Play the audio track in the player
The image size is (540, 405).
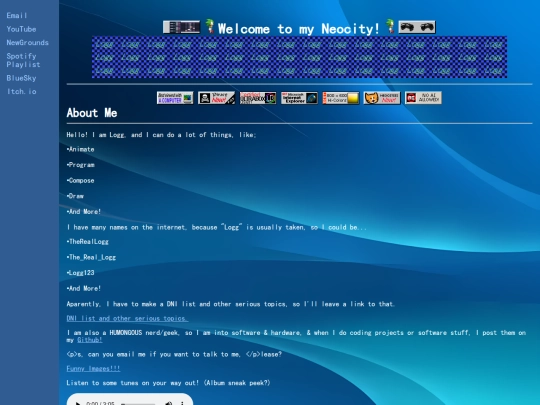77,403
